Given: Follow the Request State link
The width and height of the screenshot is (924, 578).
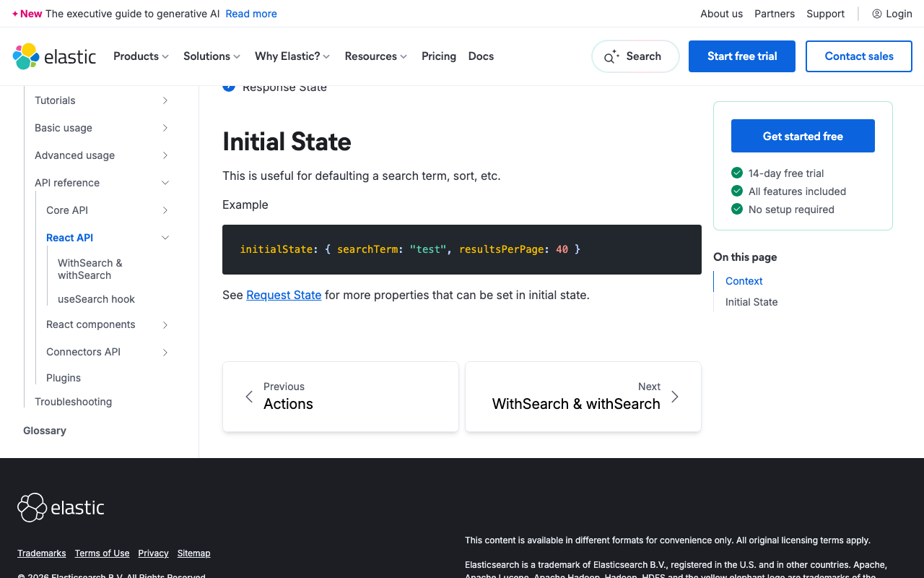Looking at the screenshot, I should pyautogui.click(x=283, y=295).
